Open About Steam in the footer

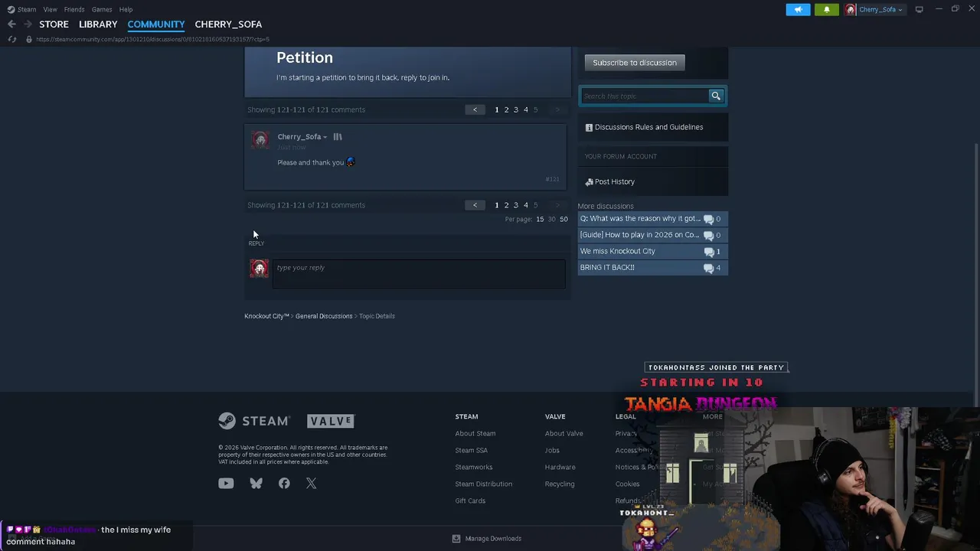point(475,434)
